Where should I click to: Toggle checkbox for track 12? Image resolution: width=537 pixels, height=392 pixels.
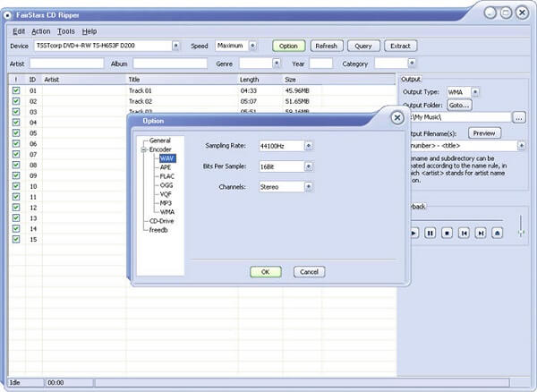click(16, 207)
